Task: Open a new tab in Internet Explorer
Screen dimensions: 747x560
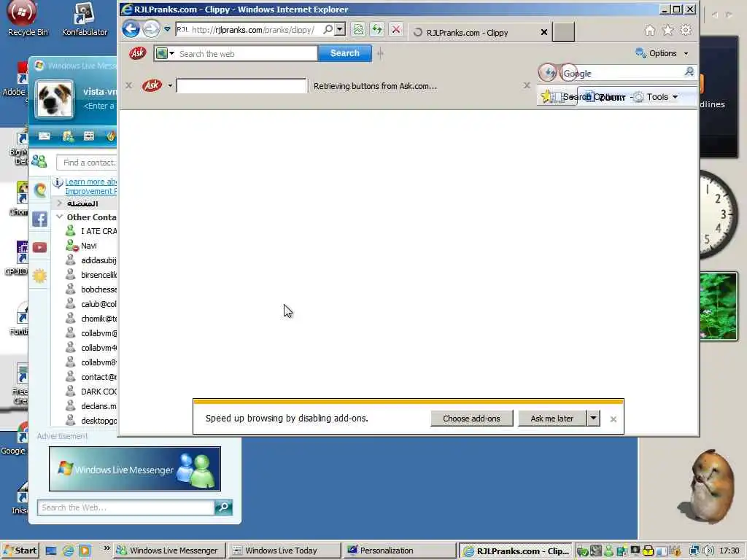Action: pyautogui.click(x=563, y=32)
